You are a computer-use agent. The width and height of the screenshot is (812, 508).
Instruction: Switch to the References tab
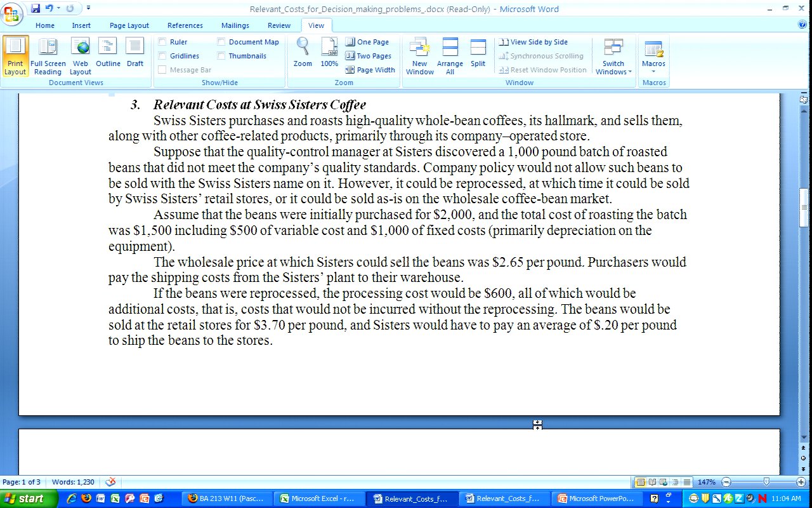pos(185,25)
